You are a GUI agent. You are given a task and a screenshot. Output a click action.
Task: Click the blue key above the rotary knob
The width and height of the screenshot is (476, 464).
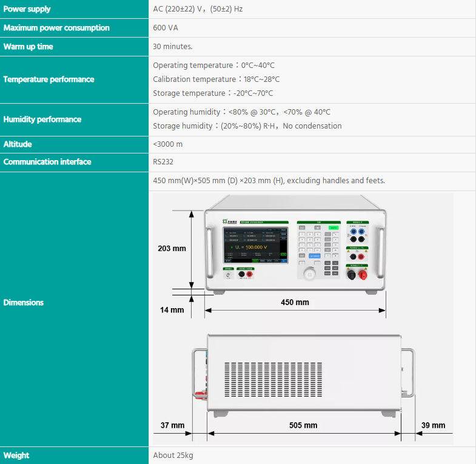coord(314,257)
